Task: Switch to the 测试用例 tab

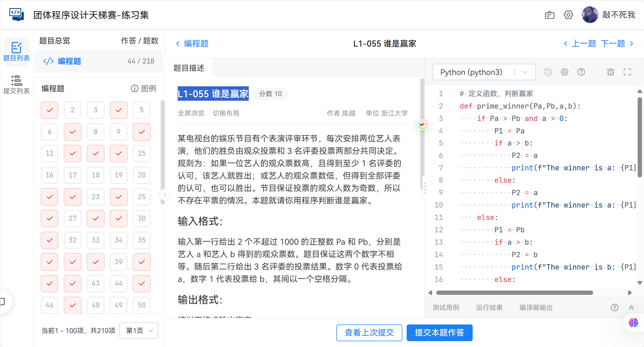Action: 446,308
